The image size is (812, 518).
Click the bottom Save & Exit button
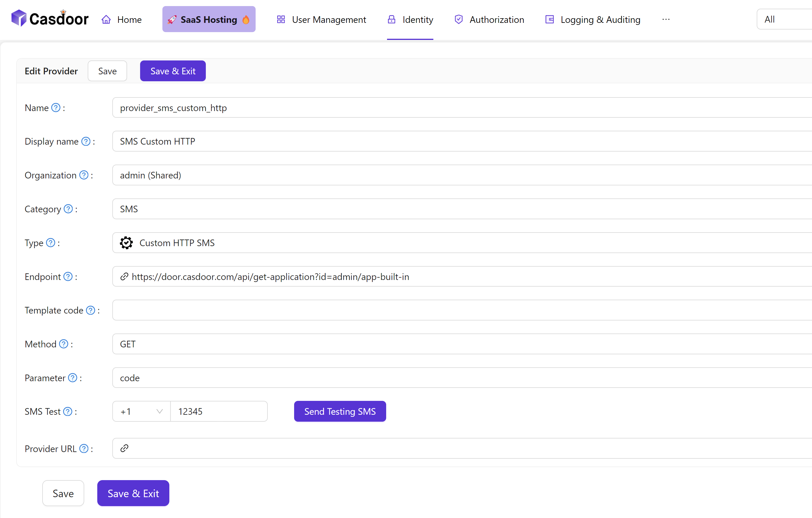133,493
